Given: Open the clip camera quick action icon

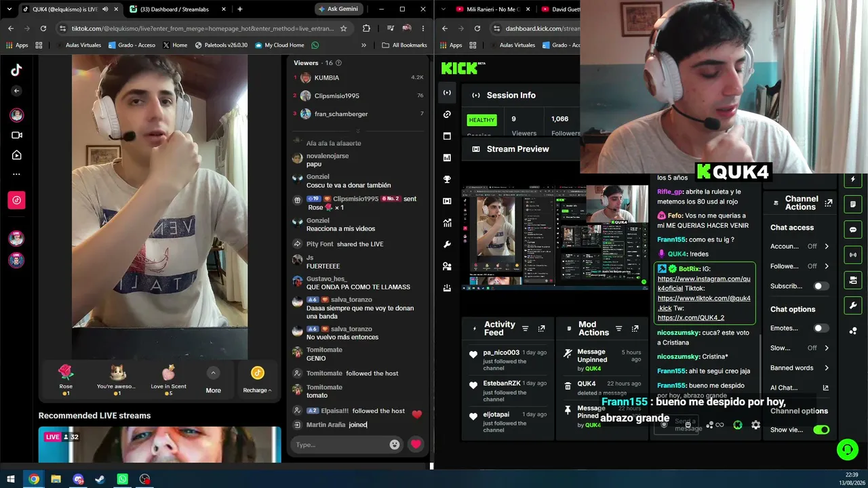Looking at the screenshot, I should coord(853,280).
